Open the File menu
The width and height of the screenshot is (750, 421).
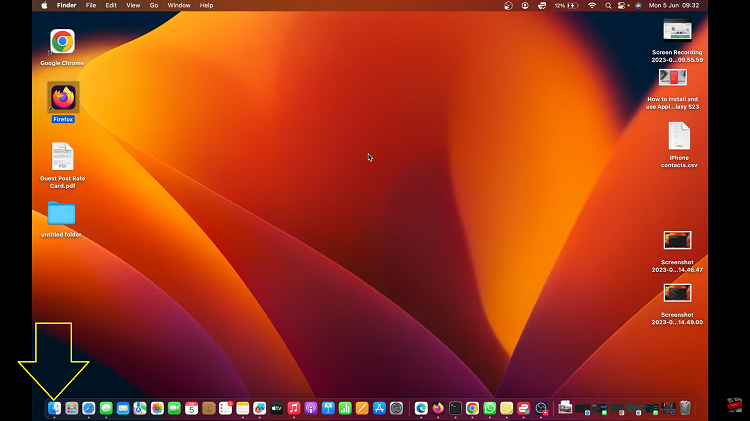click(91, 5)
